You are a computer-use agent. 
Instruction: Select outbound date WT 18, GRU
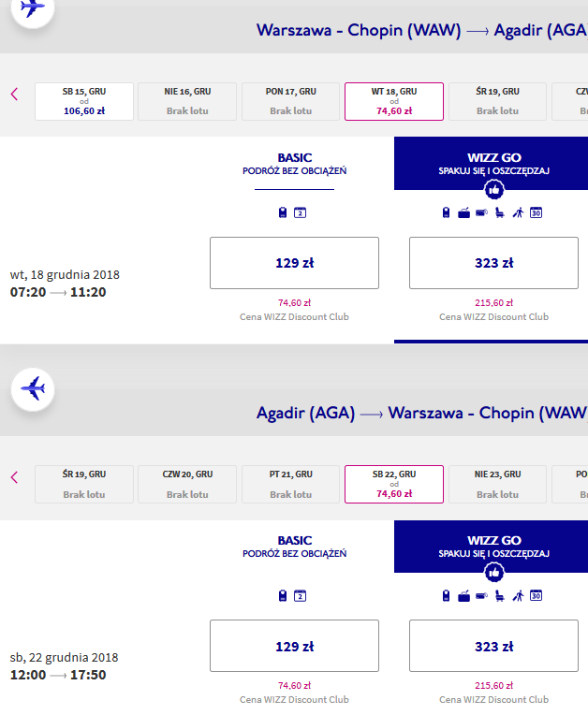click(x=394, y=101)
